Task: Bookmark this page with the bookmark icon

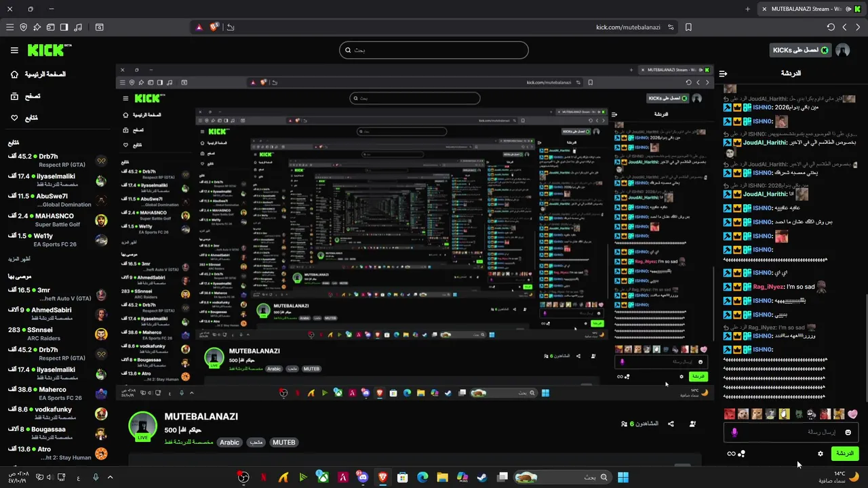Action: tap(688, 27)
